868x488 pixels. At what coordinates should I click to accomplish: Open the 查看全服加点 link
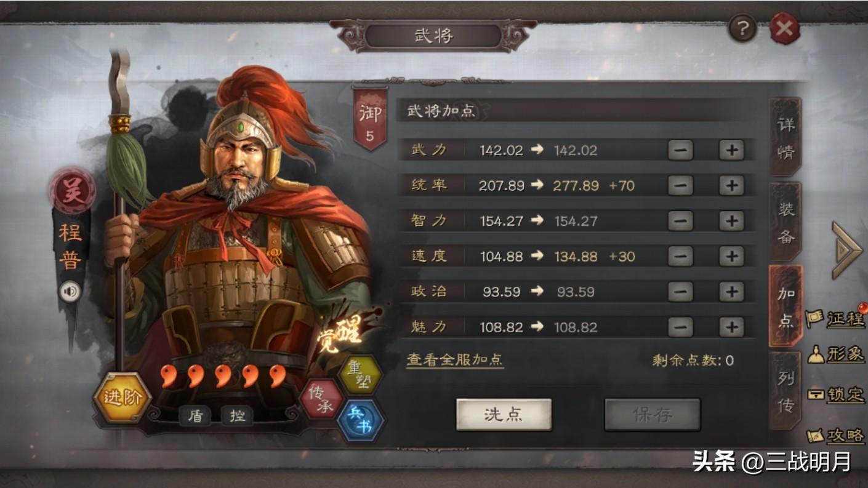pos(455,360)
